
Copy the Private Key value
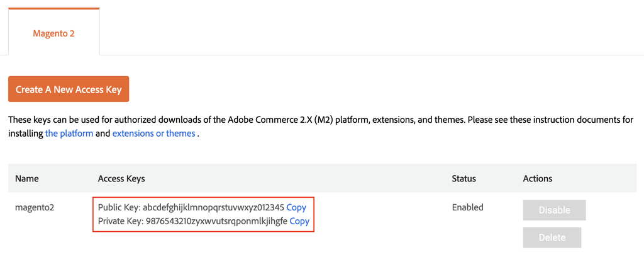pyautogui.click(x=299, y=221)
